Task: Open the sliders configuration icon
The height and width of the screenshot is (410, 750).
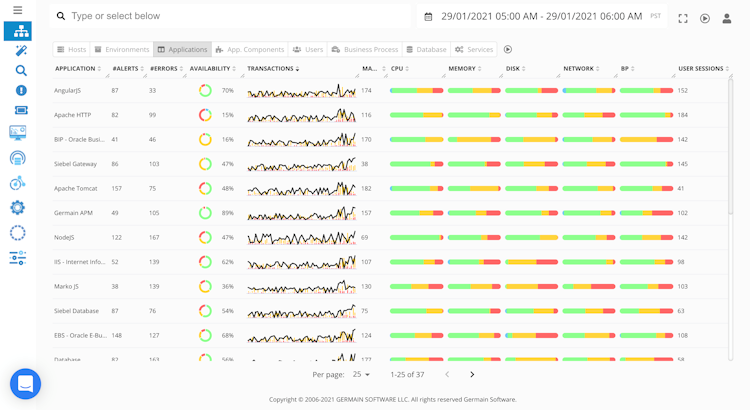Action: tap(18, 258)
